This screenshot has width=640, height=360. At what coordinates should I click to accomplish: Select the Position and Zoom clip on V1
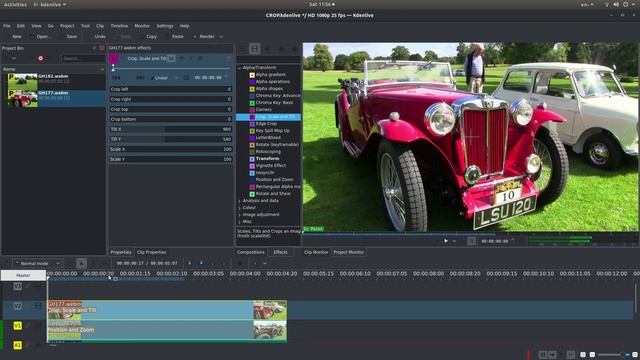(167, 330)
